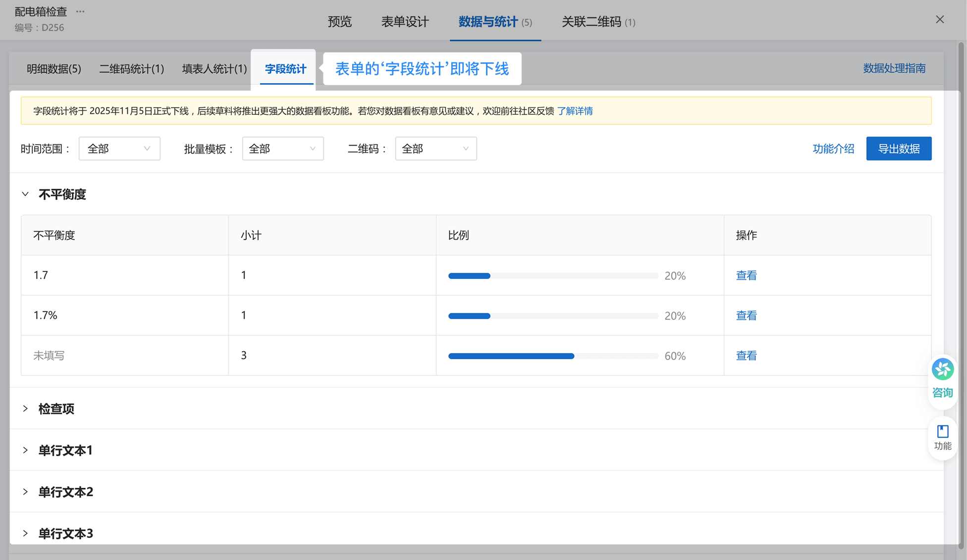Open the 二维码 QR code filter dropdown
This screenshot has width=967, height=560.
coord(435,149)
